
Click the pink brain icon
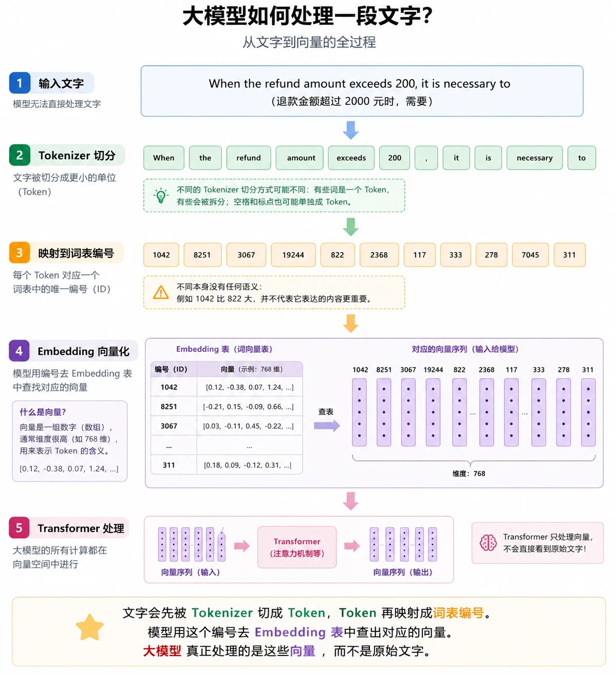[x=488, y=542]
